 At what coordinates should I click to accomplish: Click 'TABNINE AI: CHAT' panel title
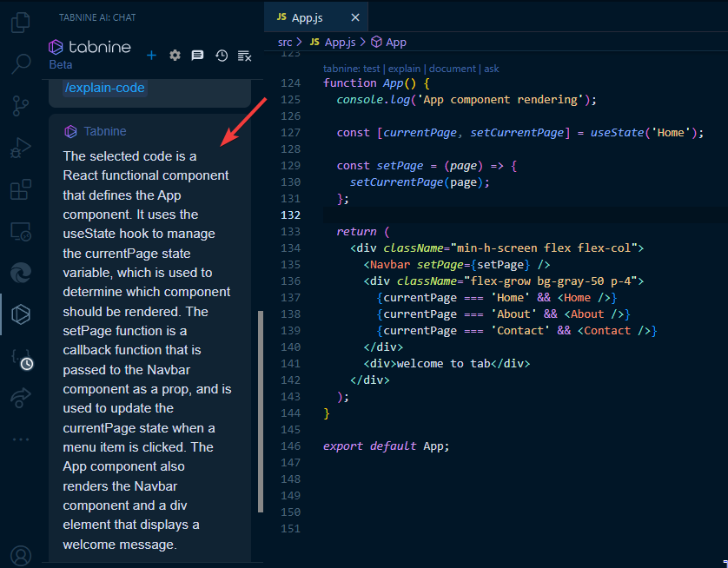point(97,17)
